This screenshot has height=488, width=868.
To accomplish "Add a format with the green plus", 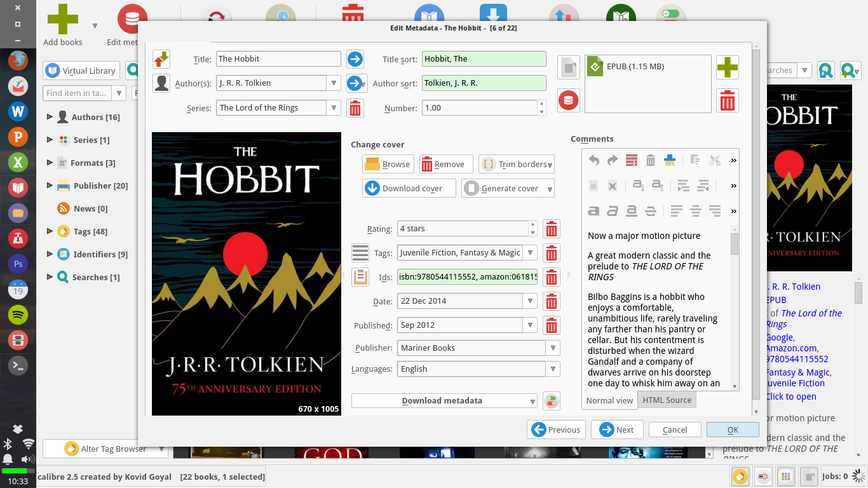I will pyautogui.click(x=728, y=67).
